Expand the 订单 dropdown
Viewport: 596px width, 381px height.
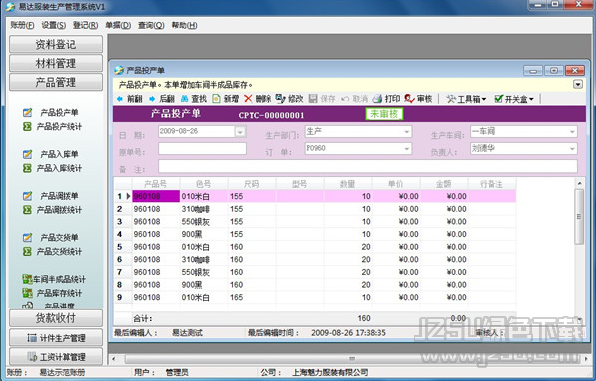coord(407,149)
